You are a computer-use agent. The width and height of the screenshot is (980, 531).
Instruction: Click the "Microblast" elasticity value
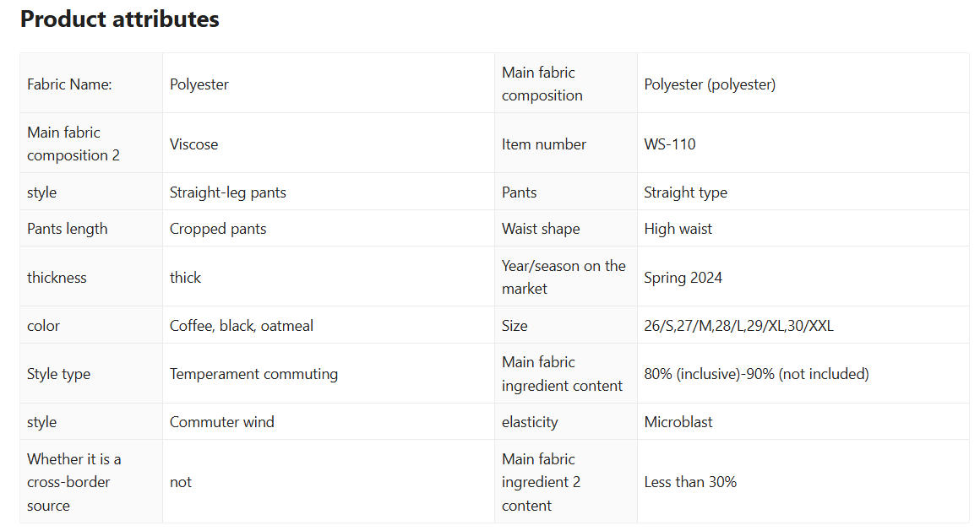[x=678, y=422]
